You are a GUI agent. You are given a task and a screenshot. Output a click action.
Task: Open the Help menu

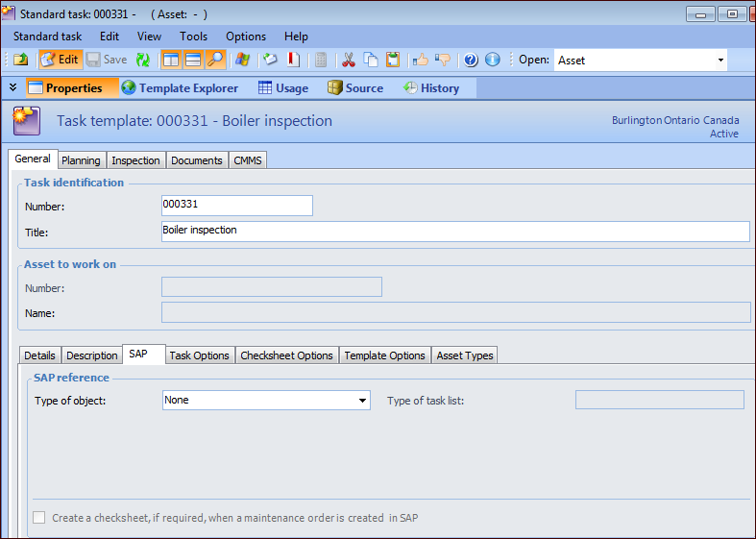296,37
